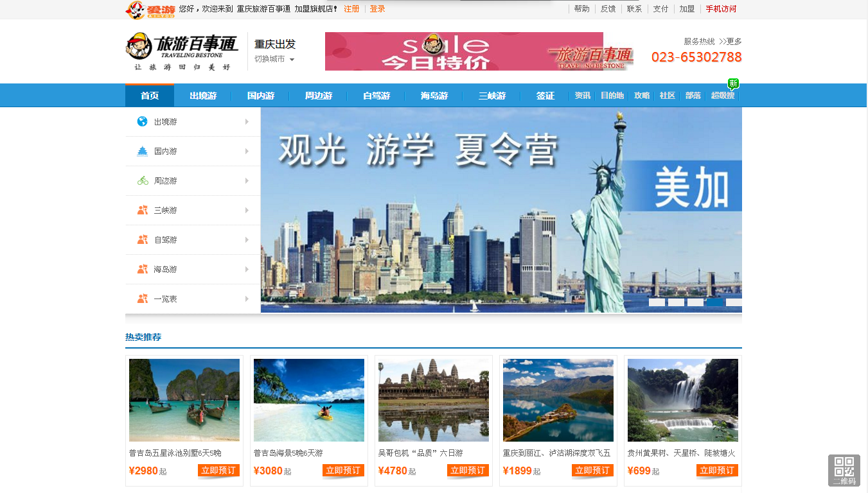Click the people icon beside 三峡游
Screen dimensions: 868x493
coord(143,210)
